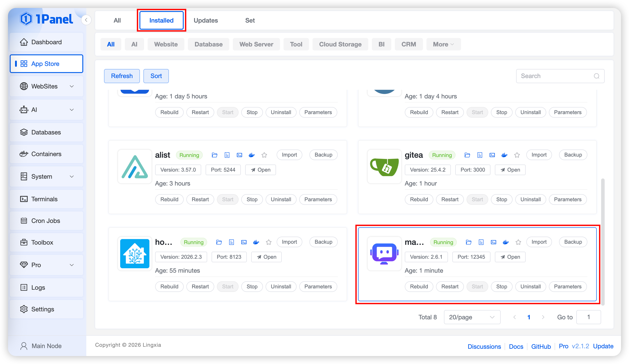The height and width of the screenshot is (364, 629).
Task: Open folder icon on the maxkb card
Action: tap(469, 242)
